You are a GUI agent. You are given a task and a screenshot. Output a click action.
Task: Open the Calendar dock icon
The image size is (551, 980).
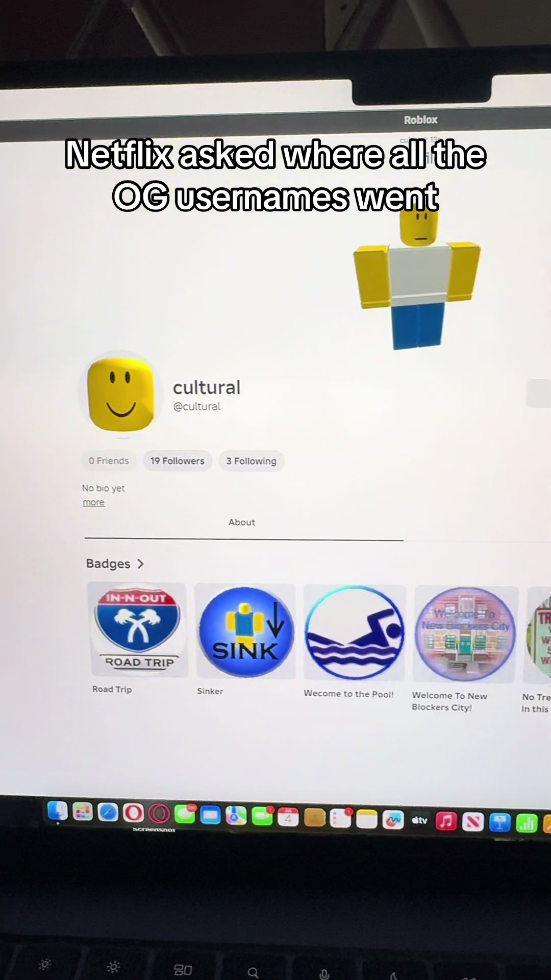tap(288, 817)
